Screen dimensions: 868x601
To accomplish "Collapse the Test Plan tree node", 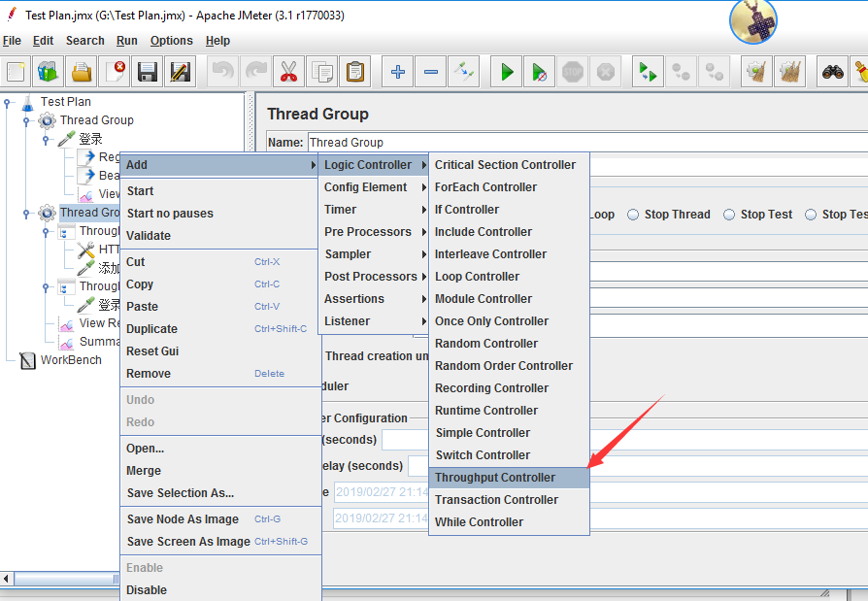I will point(7,102).
